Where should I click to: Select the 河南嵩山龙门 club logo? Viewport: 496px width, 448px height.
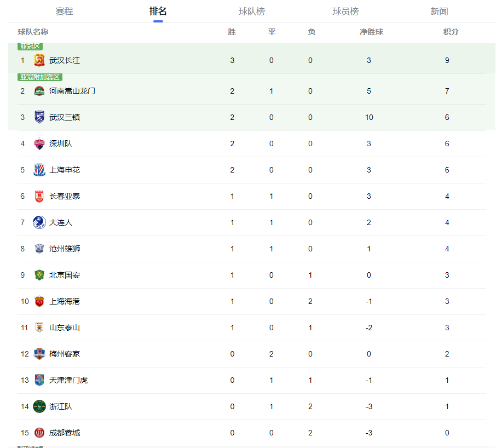click(39, 91)
